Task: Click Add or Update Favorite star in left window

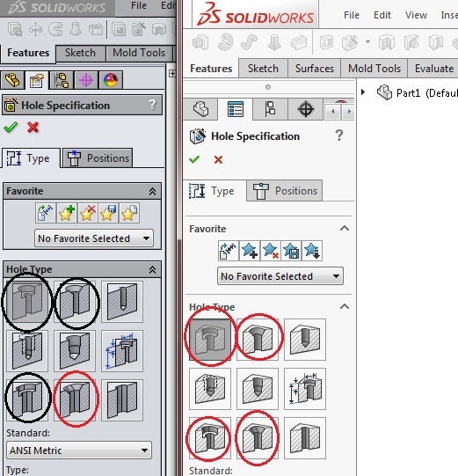Action: pyautogui.click(x=67, y=213)
